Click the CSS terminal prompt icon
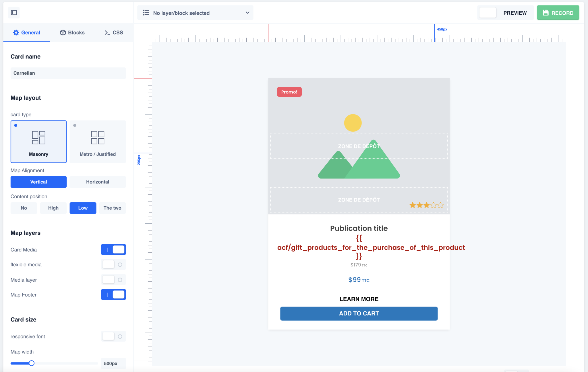The height and width of the screenshot is (372, 588). tap(107, 33)
